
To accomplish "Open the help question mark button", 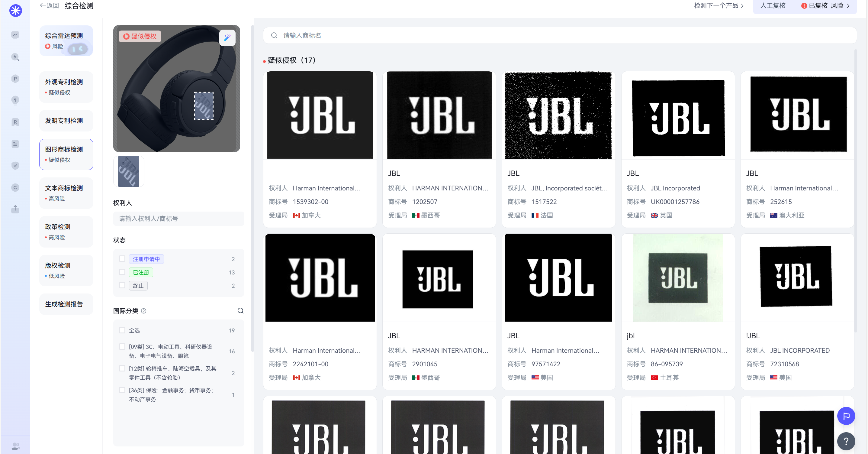I will [846, 441].
